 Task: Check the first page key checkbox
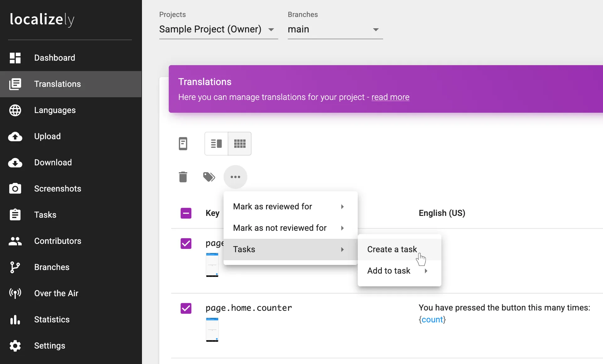186,244
